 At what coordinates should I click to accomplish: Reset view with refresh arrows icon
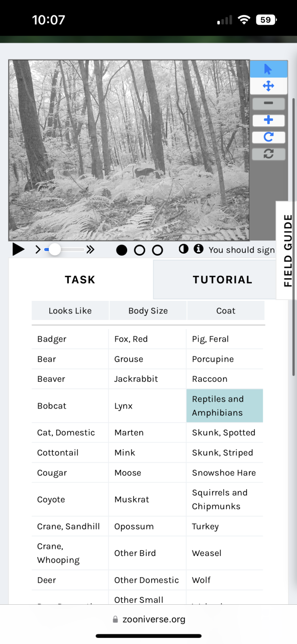[x=268, y=154]
